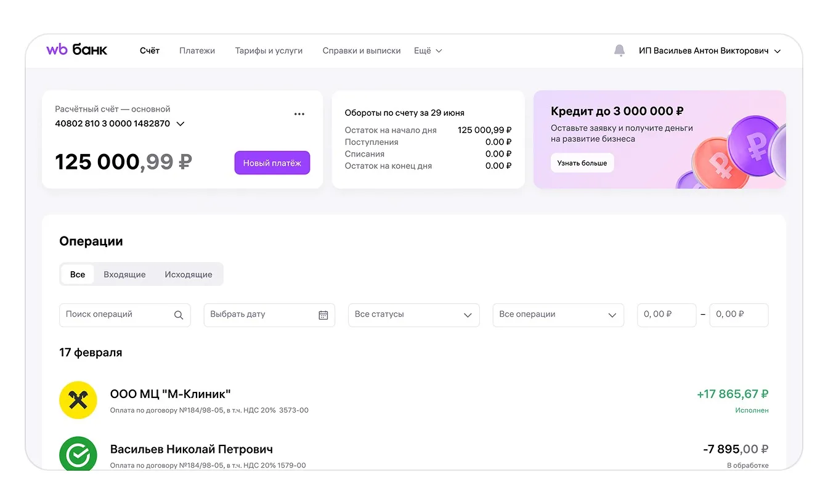Go to Справки и выписки

tap(362, 51)
